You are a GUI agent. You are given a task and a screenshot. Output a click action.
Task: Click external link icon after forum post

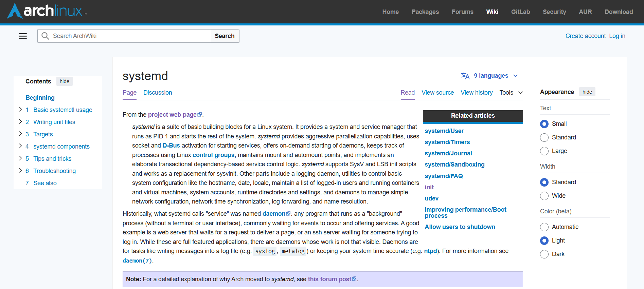(354, 279)
